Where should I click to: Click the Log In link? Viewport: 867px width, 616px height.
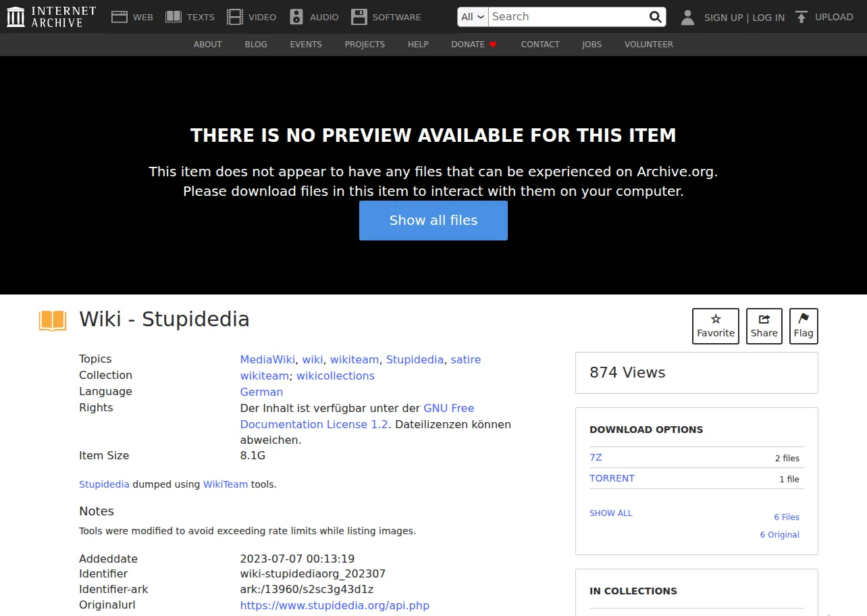[x=768, y=18]
